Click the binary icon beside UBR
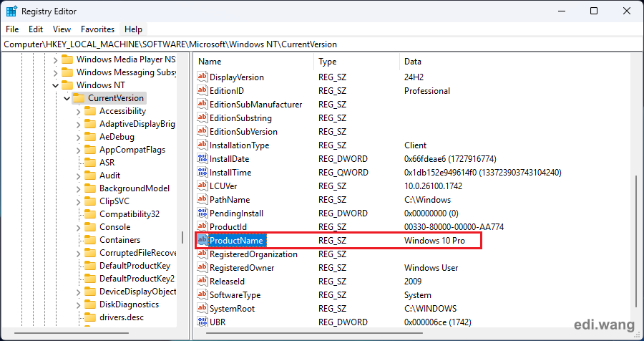Image resolution: width=644 pixels, height=341 pixels. 202,322
